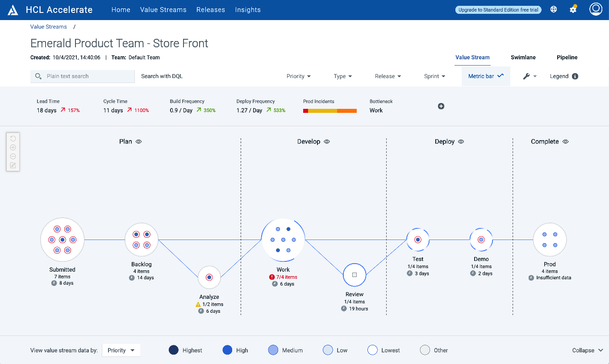This screenshot has width=609, height=364.
Task: Click the Value Streams breadcrumb link
Action: 49,27
